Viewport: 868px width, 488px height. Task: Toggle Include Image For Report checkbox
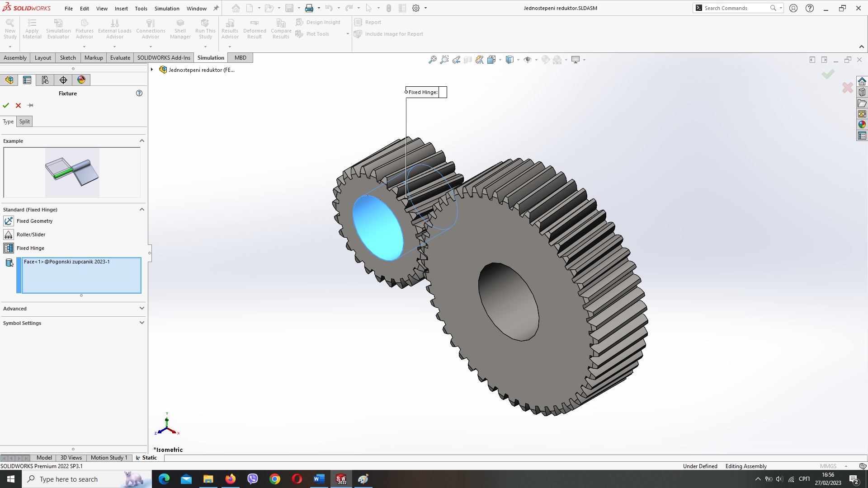click(x=358, y=33)
